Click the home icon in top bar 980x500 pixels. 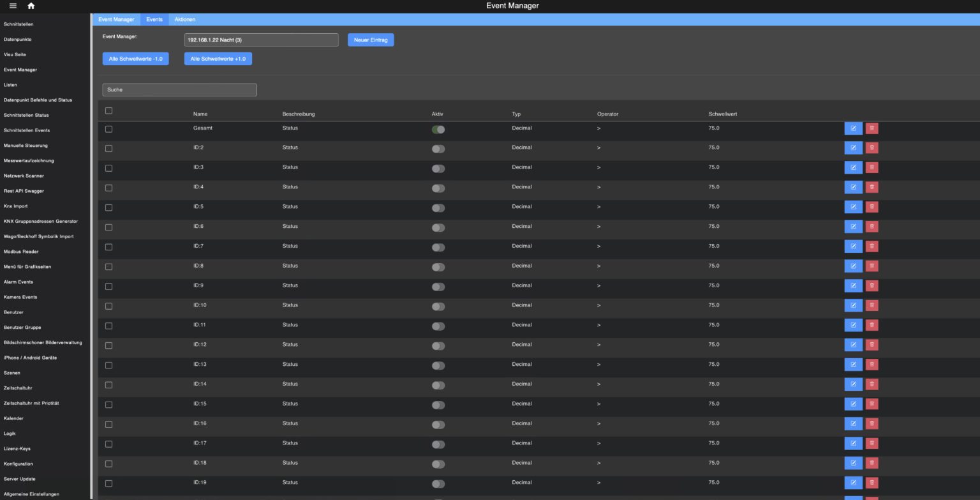(31, 6)
